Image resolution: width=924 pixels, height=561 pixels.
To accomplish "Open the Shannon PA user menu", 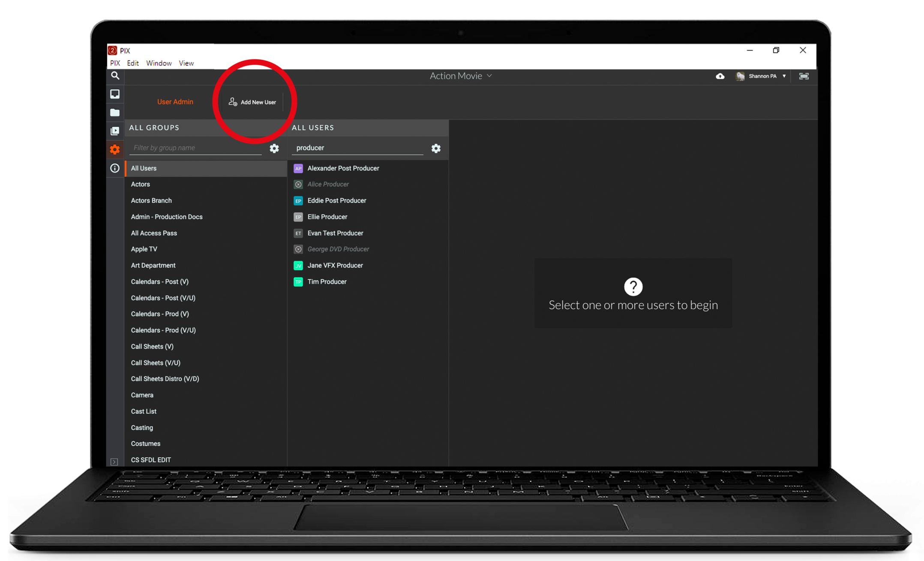I will [x=762, y=76].
